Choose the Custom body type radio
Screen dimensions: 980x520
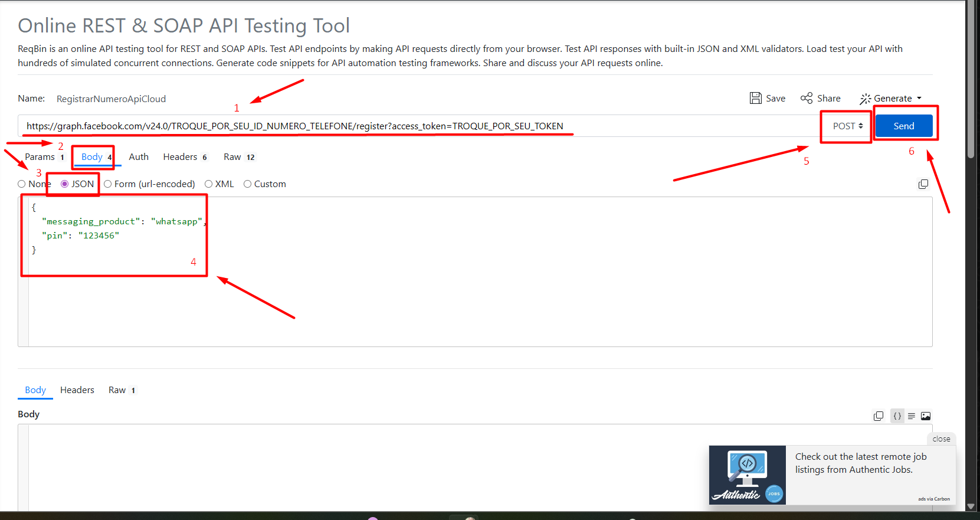248,184
